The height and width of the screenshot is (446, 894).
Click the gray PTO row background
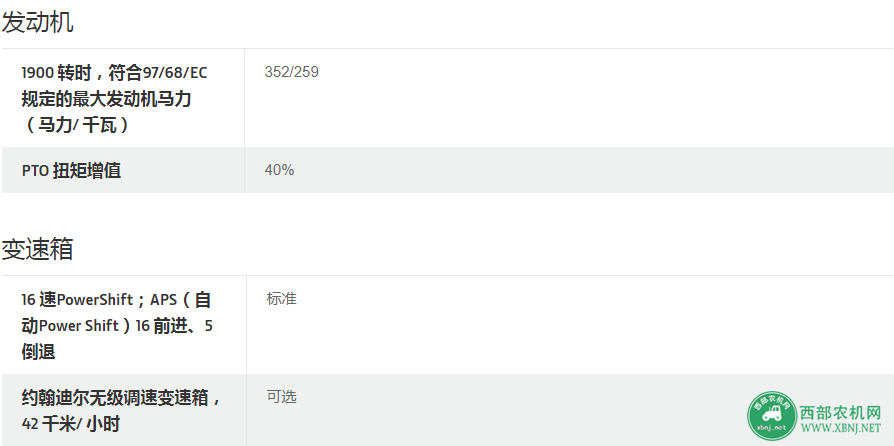pyautogui.click(x=447, y=170)
